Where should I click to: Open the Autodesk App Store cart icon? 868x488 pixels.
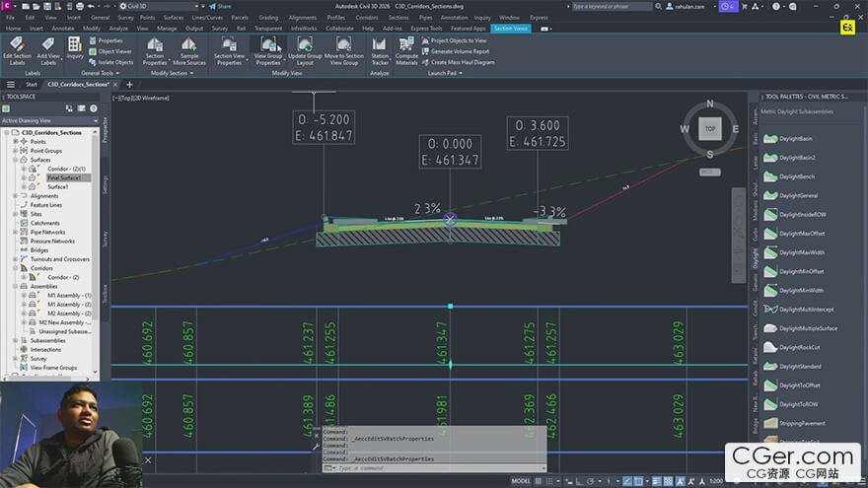(x=744, y=6)
